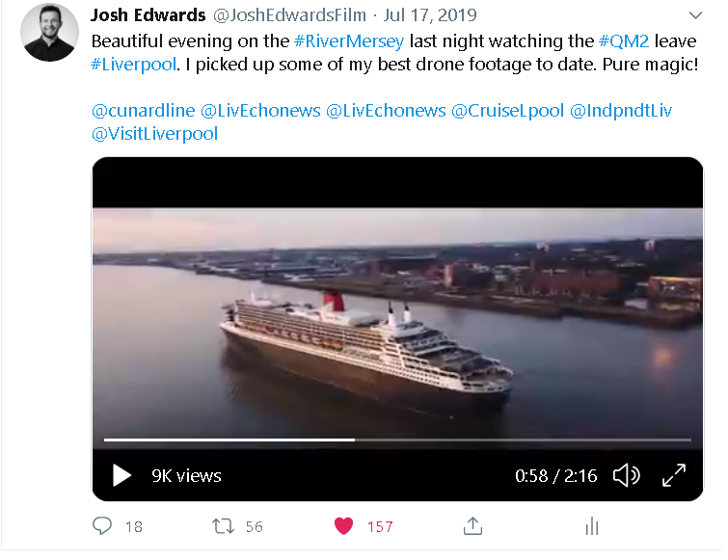Open Josh Edwards profile picture
This screenshot has height=560, width=728.
49,32
